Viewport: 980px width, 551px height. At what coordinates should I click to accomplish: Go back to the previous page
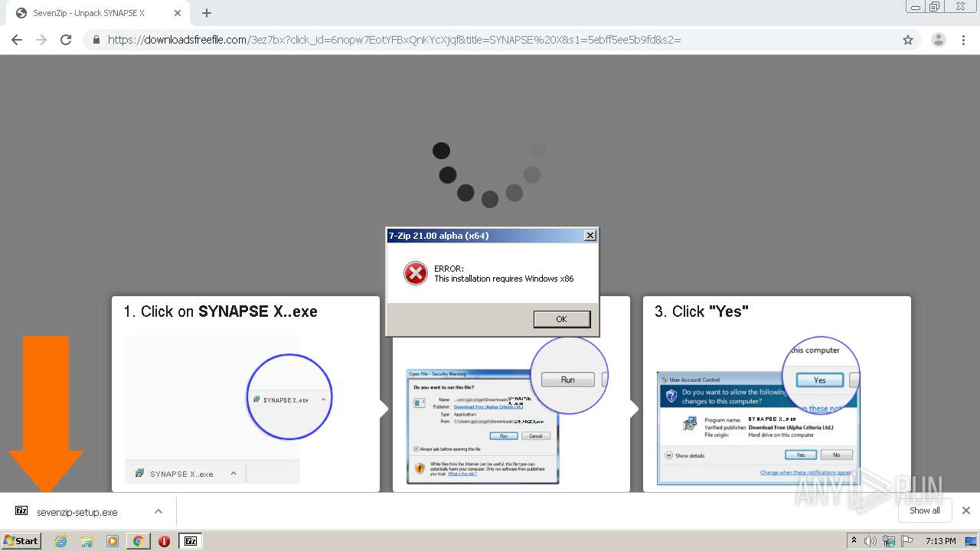pos(17,40)
